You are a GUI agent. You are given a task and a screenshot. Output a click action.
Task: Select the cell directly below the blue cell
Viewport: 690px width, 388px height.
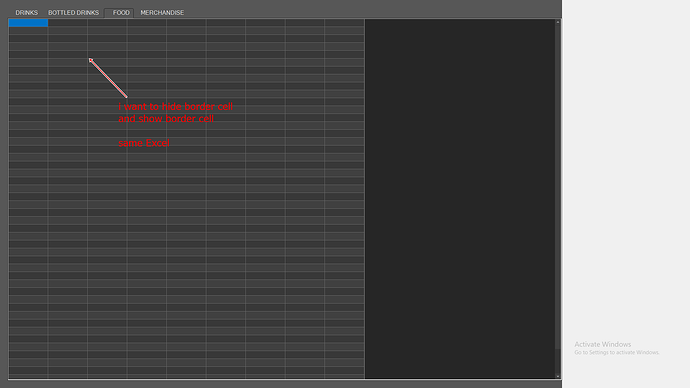pyautogui.click(x=28, y=31)
